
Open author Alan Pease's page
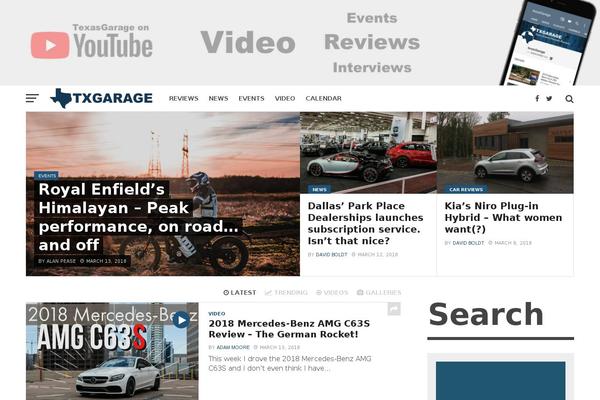pyautogui.click(x=61, y=261)
